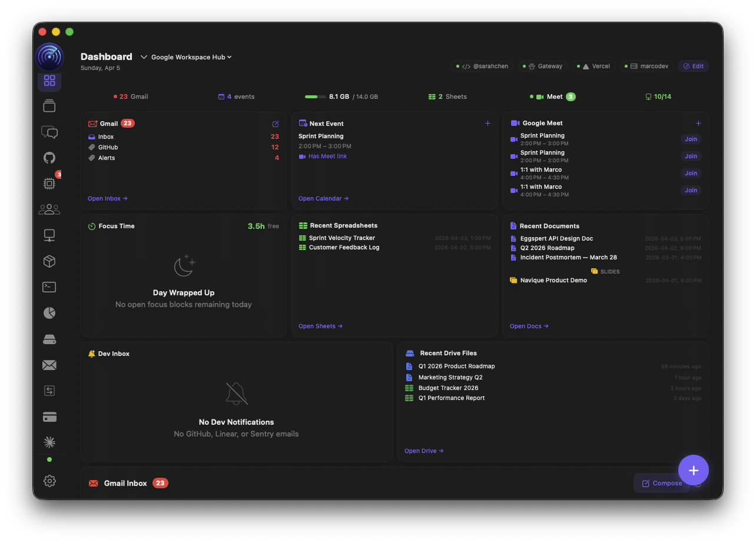Open the settings gear in sidebar
Viewport: 756px width, 543px height.
[49, 481]
